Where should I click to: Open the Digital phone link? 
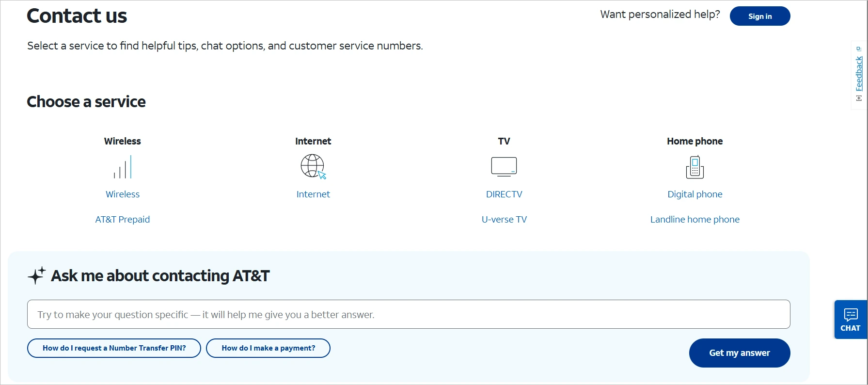click(695, 194)
